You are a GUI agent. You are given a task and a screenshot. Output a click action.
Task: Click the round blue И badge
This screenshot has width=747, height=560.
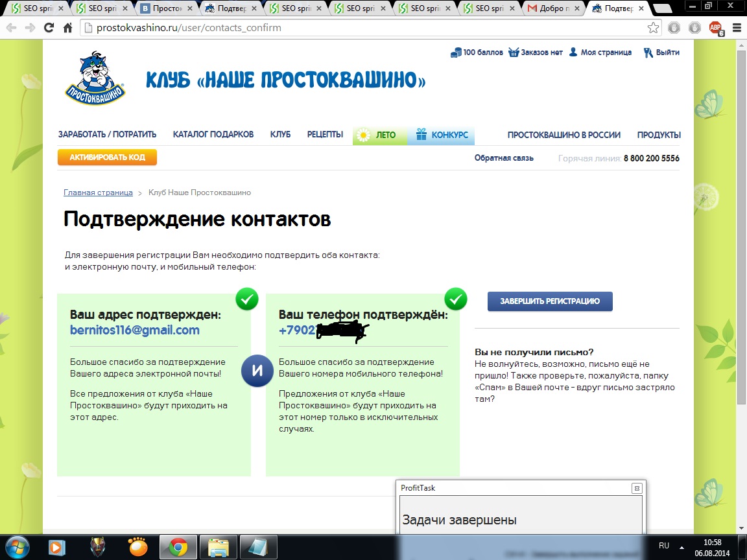257,371
